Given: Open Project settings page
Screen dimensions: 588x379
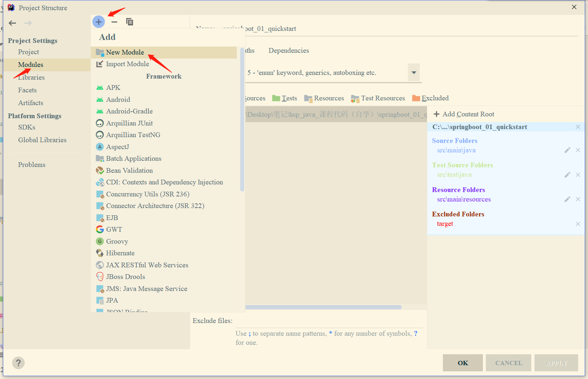Looking at the screenshot, I should tap(29, 52).
